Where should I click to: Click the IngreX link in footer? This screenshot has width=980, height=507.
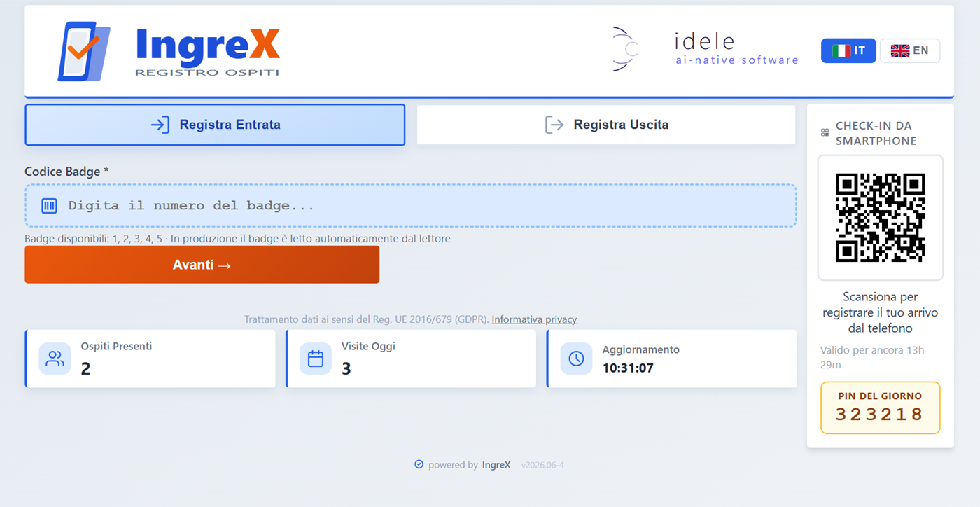496,465
